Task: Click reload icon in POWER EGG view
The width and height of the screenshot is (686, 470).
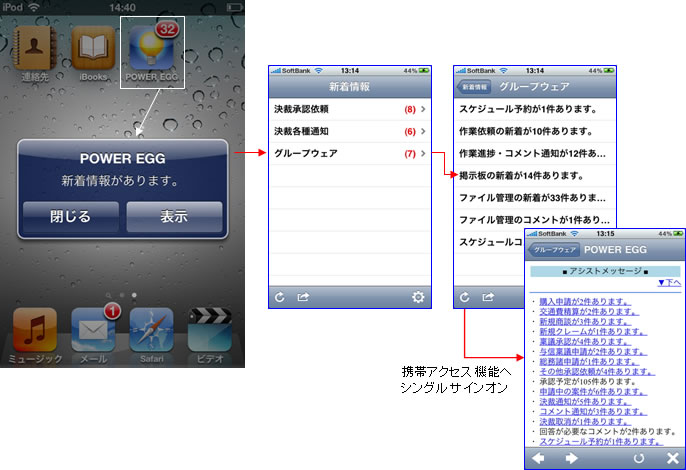Action: coord(639,458)
